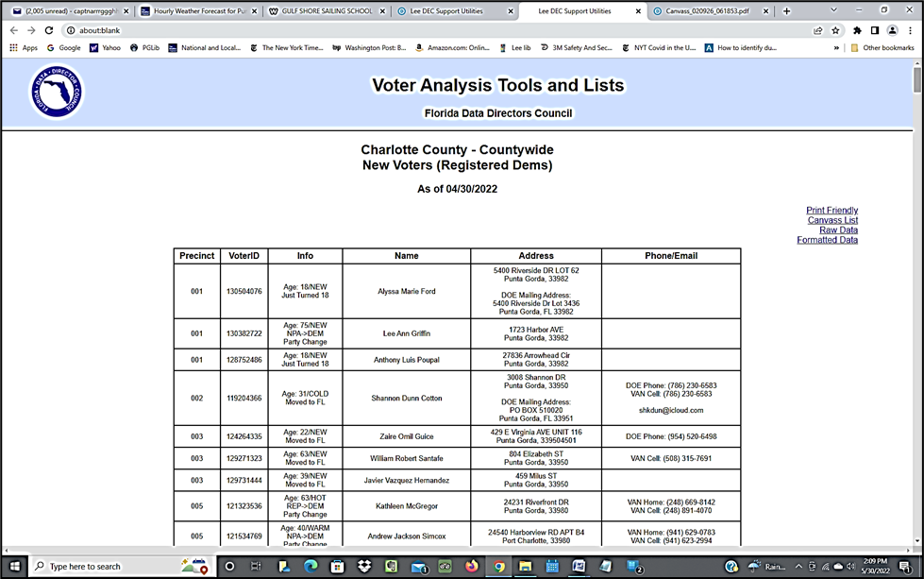Show hidden system tray icons
The height and width of the screenshot is (579, 924).
[798, 567]
